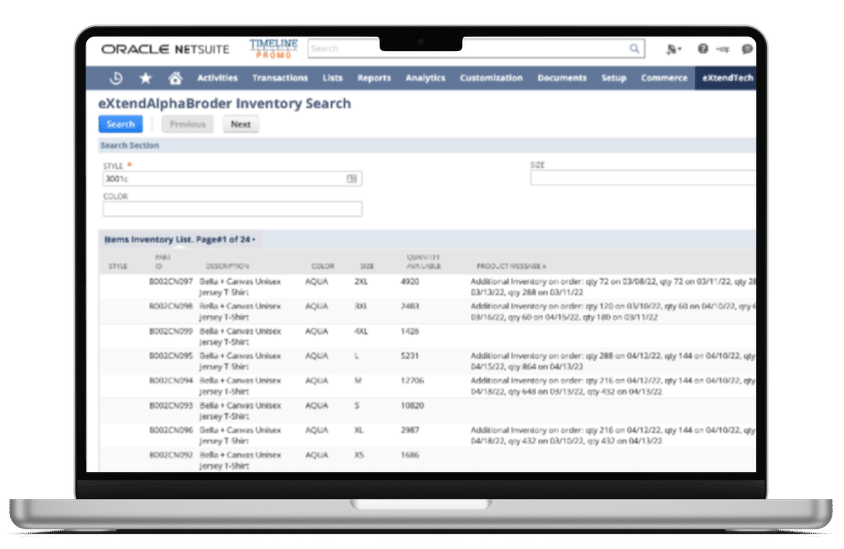
Task: Select part ID B002CN097
Action: click(x=171, y=281)
